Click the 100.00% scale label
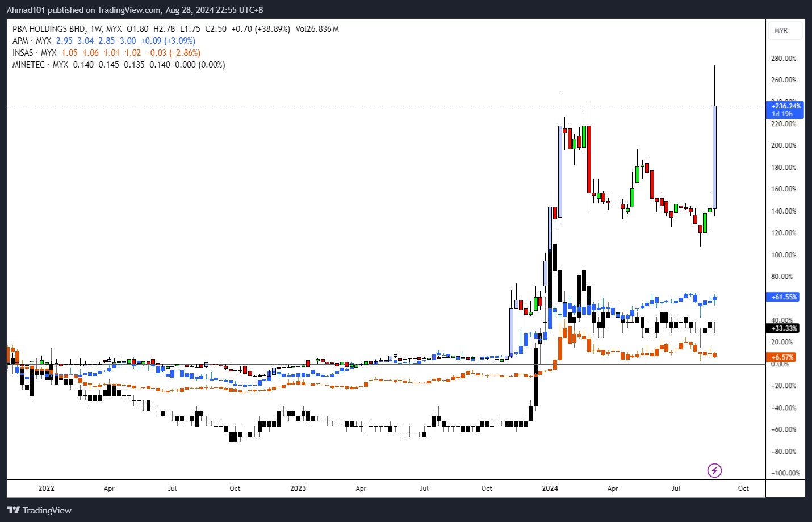The image size is (812, 522). coord(784,255)
